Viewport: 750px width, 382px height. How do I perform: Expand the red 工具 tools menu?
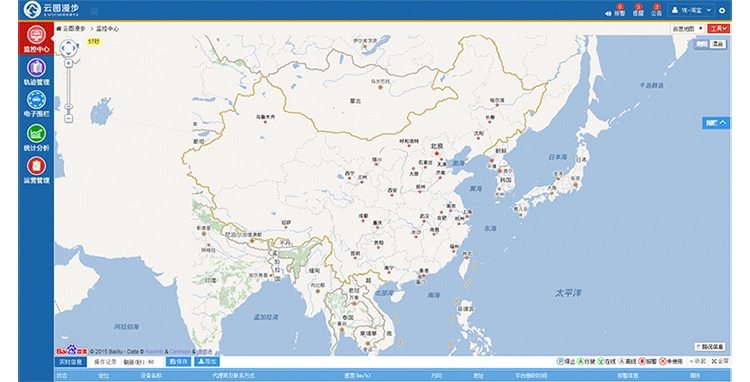[x=718, y=29]
